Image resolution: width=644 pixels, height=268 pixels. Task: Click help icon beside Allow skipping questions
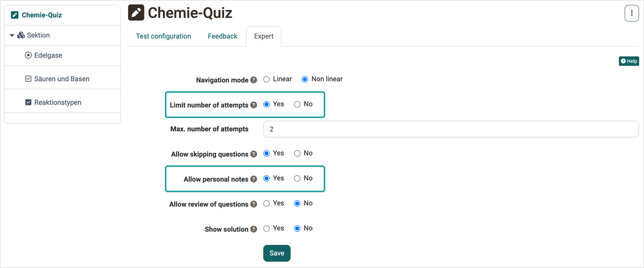[x=254, y=154]
